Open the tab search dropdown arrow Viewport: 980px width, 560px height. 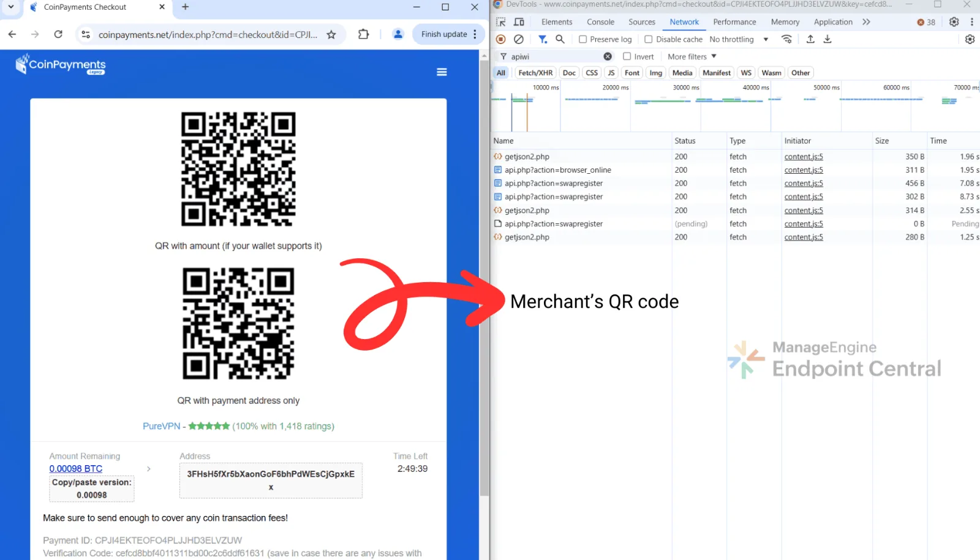coord(11,7)
